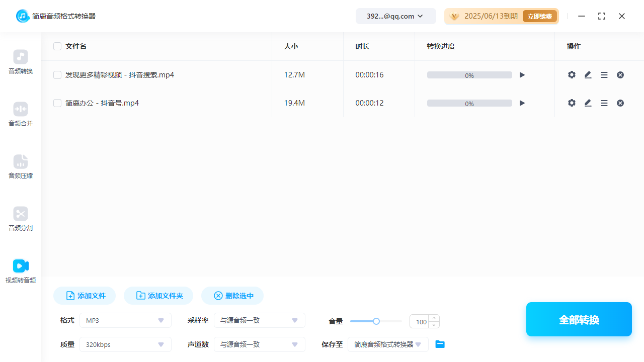
Task: Tick the 简鹿办公 - 抖音号.mp4 checkbox
Action: (x=57, y=103)
